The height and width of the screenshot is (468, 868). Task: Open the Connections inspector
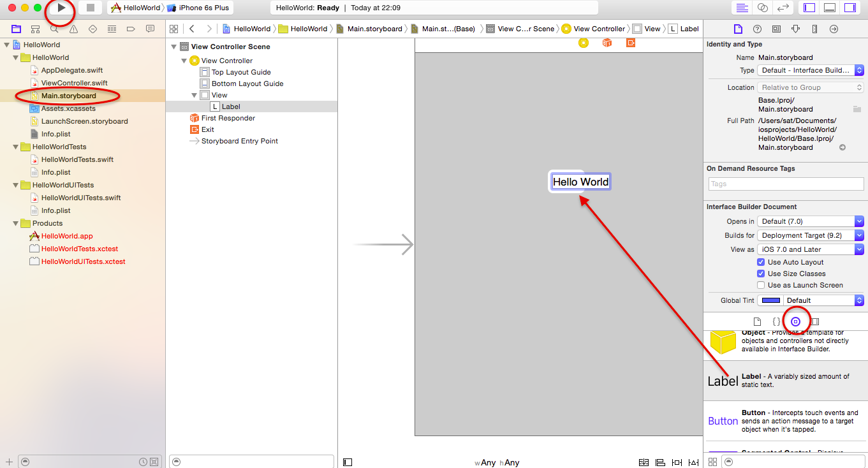834,29
